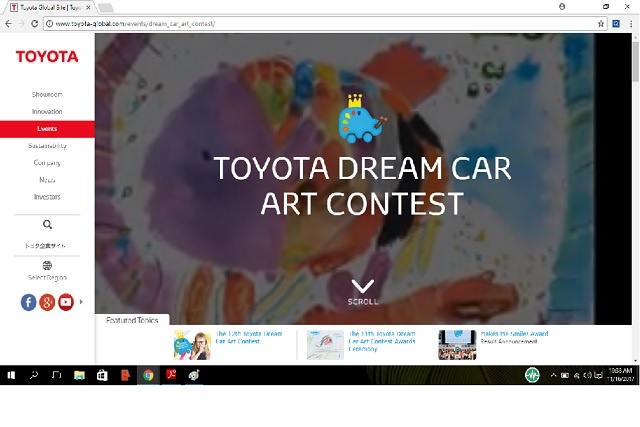Screen dimensions: 640x427
Task: Show hidden system tray icons
Action: (553, 375)
